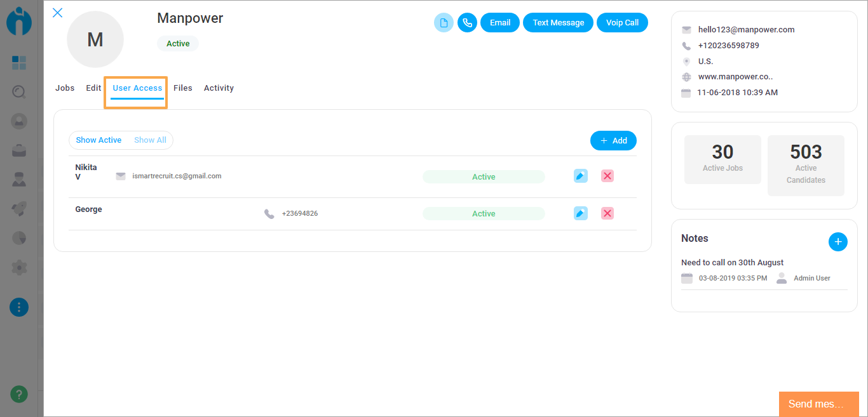Click envelope icon beside hello123@manpower.com
868x417 pixels.
[x=686, y=30]
